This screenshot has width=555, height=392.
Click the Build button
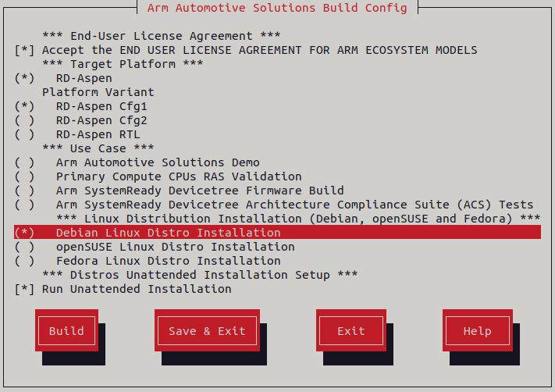point(66,330)
